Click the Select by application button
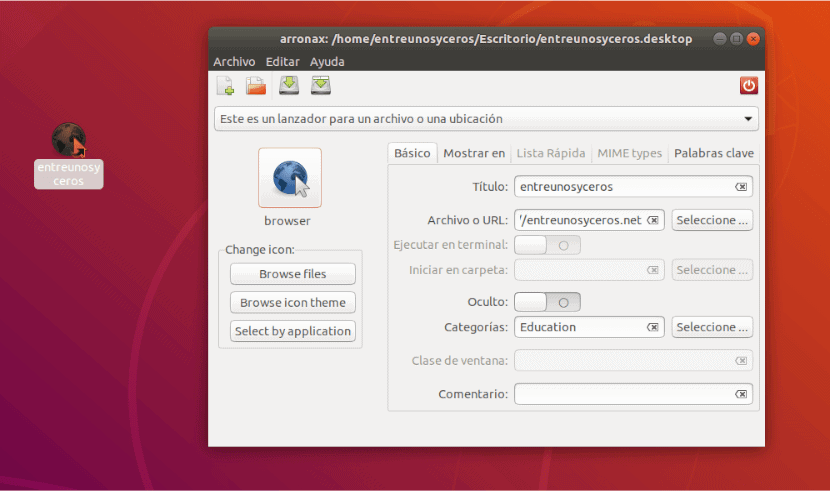The image size is (830, 491). [x=293, y=331]
